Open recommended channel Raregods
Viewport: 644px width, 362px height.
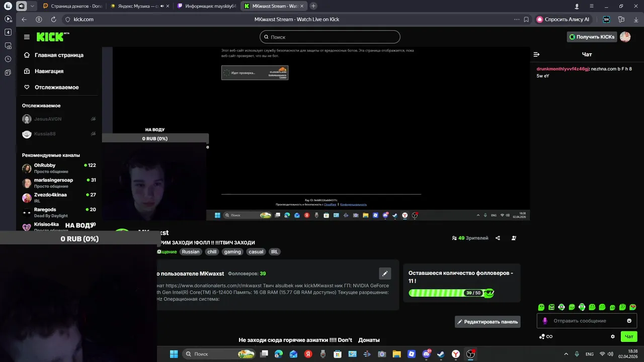point(59,212)
